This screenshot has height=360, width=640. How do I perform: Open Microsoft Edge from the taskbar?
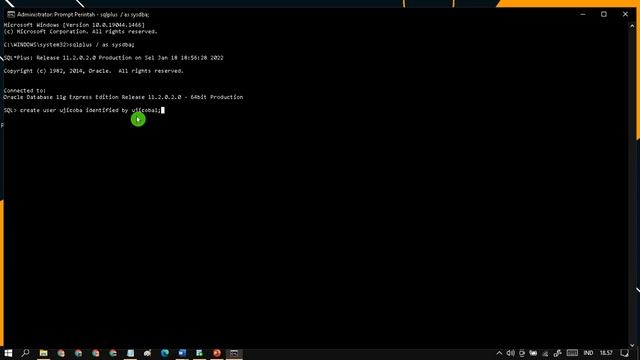click(x=165, y=353)
